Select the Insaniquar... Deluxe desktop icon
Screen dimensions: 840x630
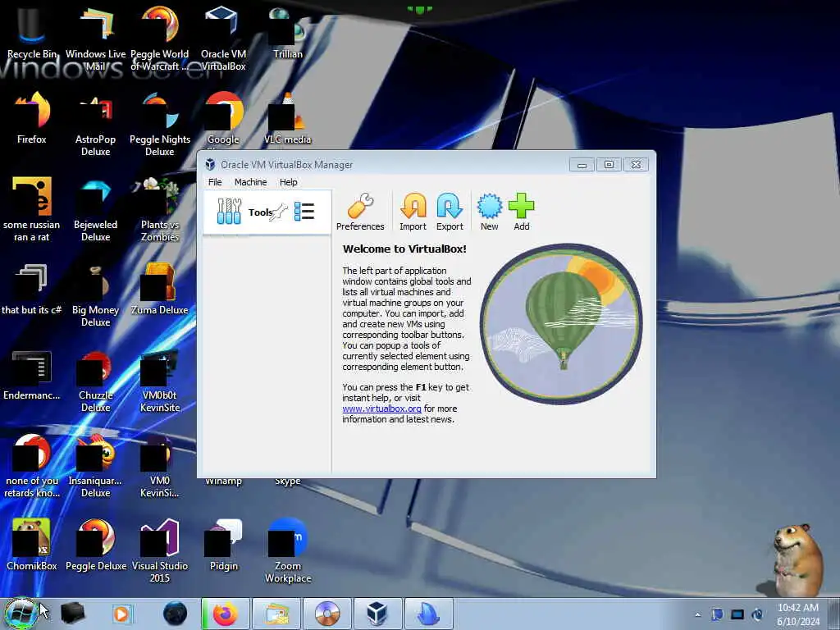pos(95,465)
